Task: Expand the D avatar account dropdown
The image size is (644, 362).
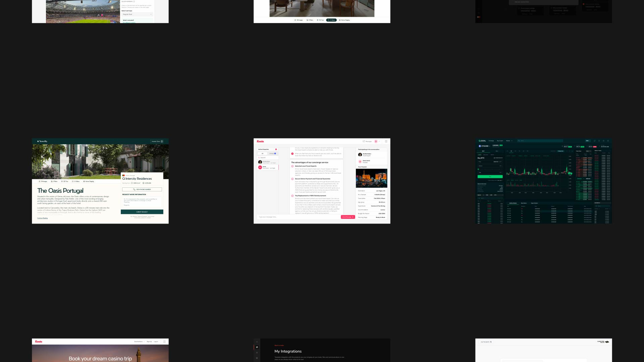Action: (377, 141)
